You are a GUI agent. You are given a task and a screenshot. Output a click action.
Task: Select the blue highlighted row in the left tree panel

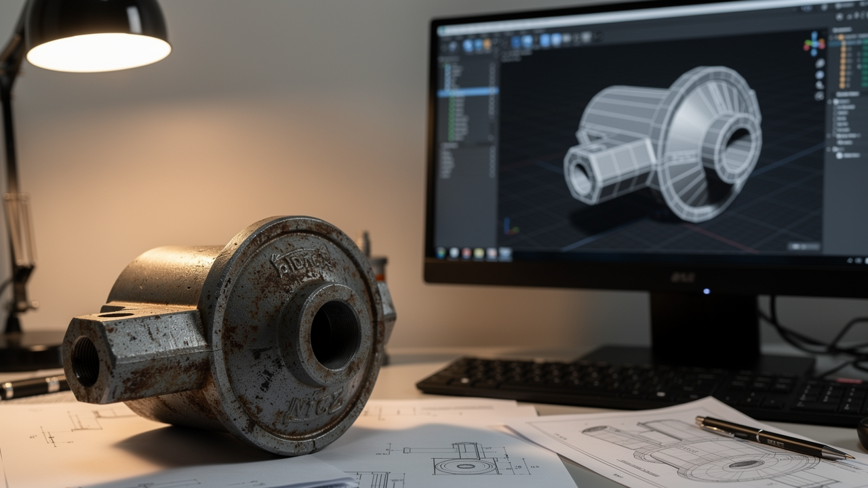(468, 91)
